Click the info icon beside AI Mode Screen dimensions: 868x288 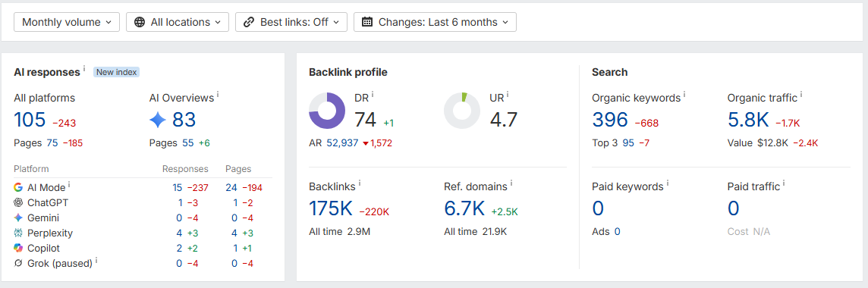[69, 185]
